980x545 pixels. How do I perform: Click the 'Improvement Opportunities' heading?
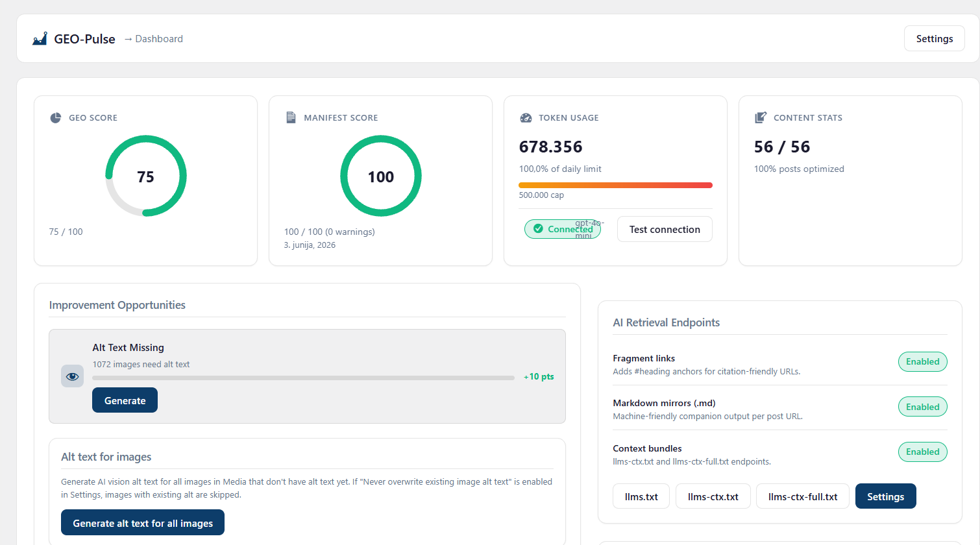[x=117, y=305]
